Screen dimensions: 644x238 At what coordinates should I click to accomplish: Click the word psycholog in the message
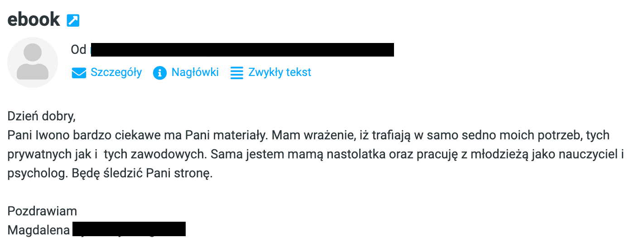click(x=38, y=174)
